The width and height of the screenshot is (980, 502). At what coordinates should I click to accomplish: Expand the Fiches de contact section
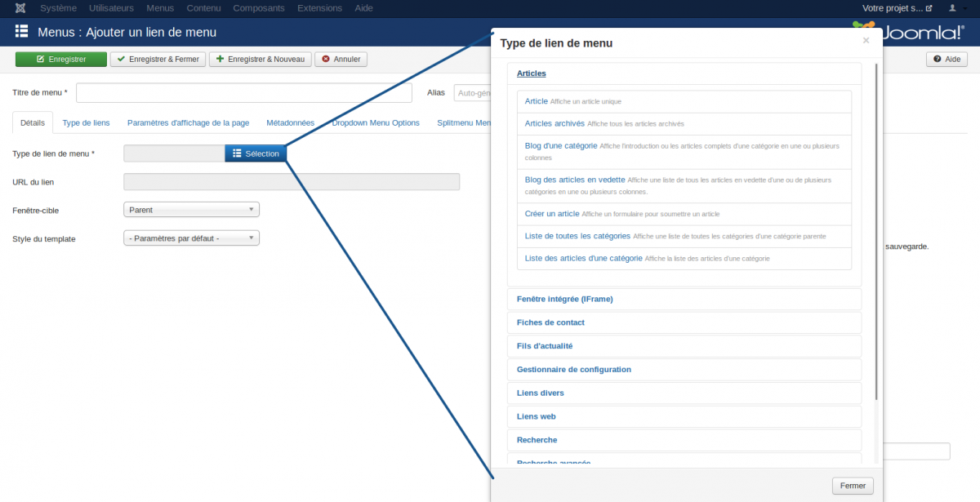[550, 322]
